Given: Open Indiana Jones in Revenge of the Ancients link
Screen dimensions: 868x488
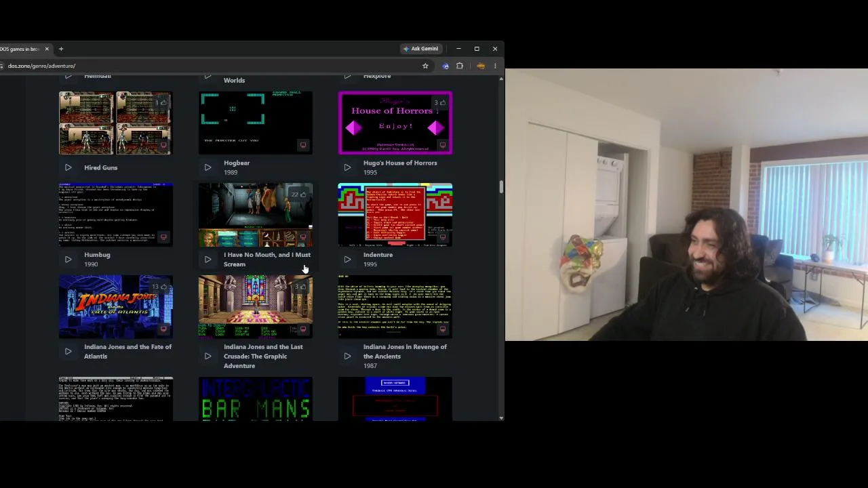Looking at the screenshot, I should [x=405, y=351].
